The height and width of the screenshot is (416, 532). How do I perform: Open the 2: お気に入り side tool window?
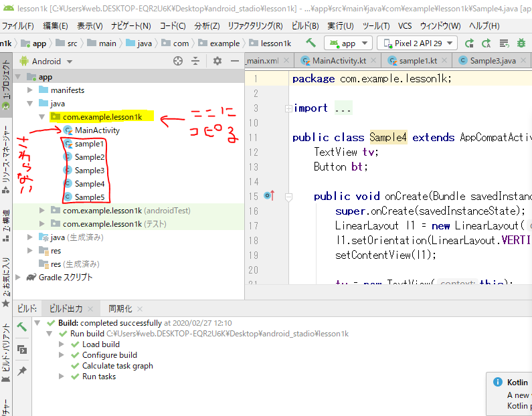(6, 282)
